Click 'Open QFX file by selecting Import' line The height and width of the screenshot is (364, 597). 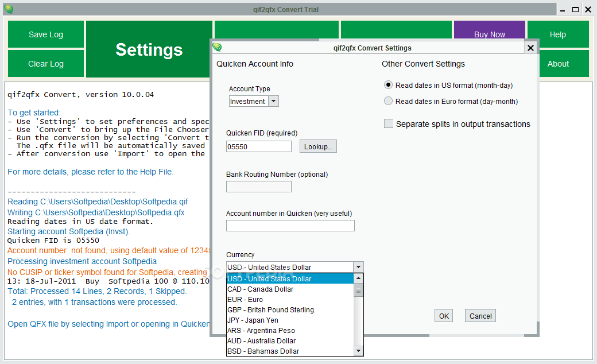(108, 324)
